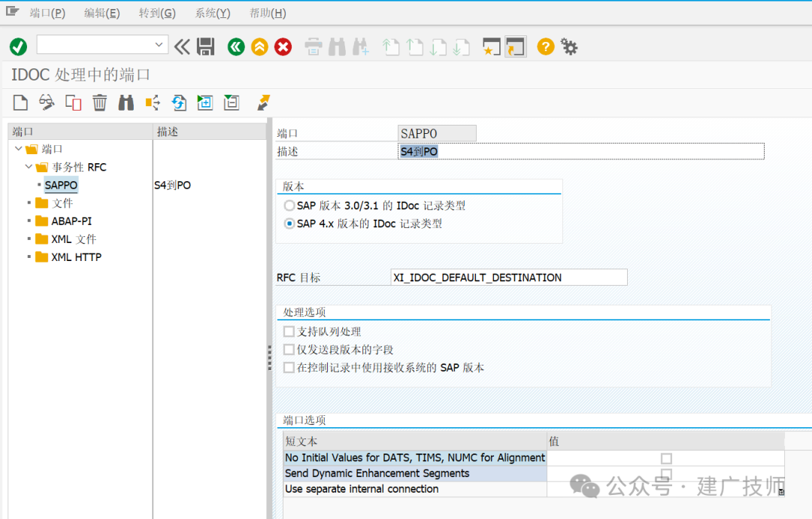The width and height of the screenshot is (812, 519).
Task: Collapse the command field double-arrow icon
Action: (x=182, y=47)
